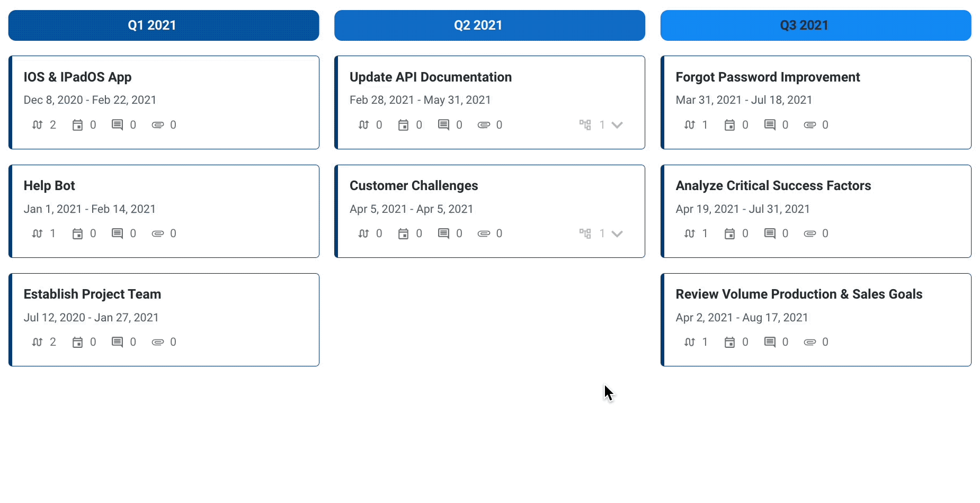Click comments icon on IOS & IPadOS App card
Screen dimensions: 980x503
(117, 125)
